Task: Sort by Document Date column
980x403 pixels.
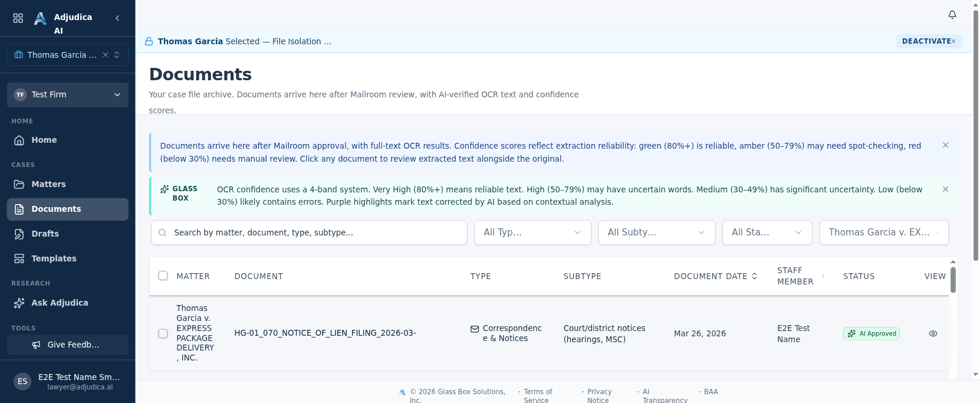Action: point(715,276)
